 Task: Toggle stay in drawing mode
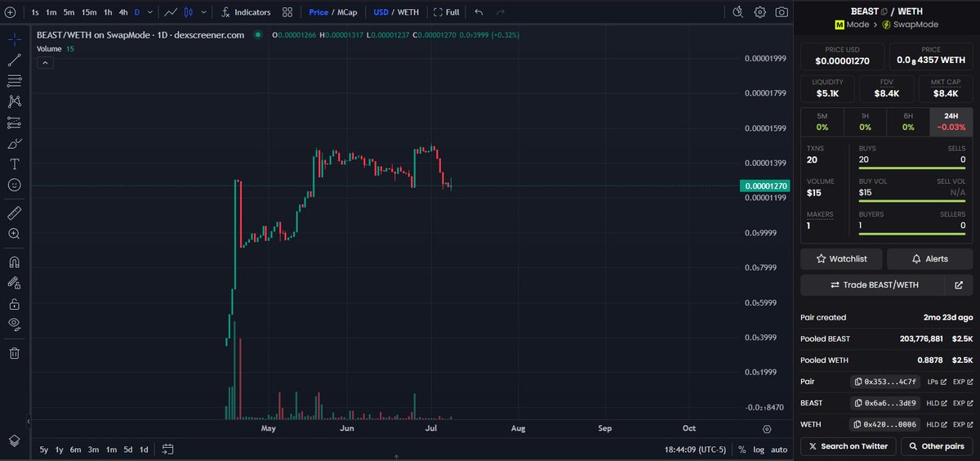pyautogui.click(x=14, y=283)
